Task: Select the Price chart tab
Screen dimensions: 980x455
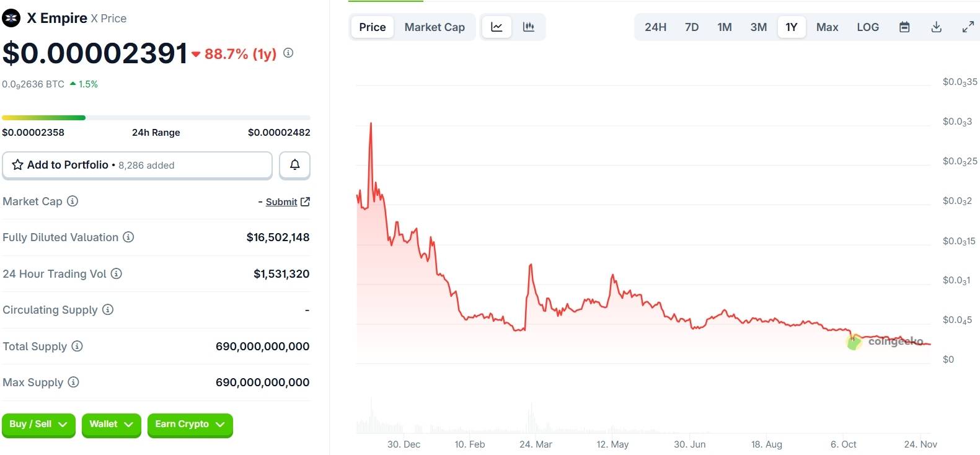Action: 373,27
